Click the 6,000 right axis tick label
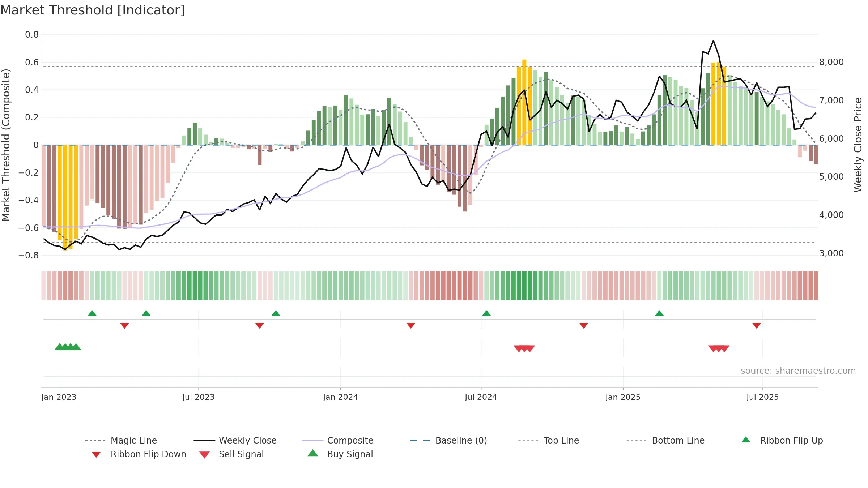Viewport: 868px width, 488px height. (x=831, y=139)
